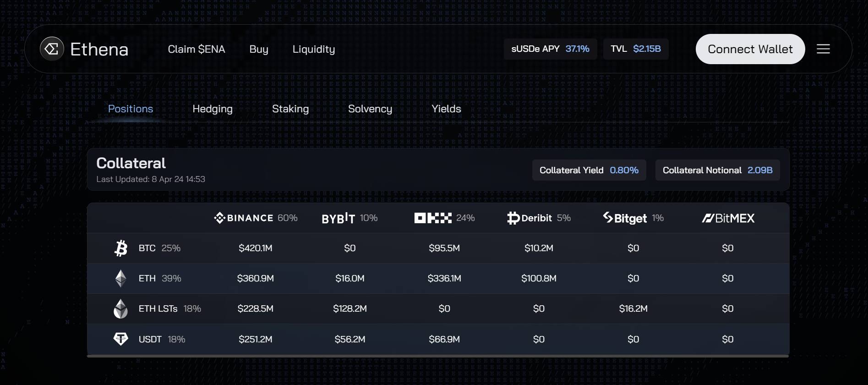
Task: Click the Ethena logo icon
Action: [52, 49]
